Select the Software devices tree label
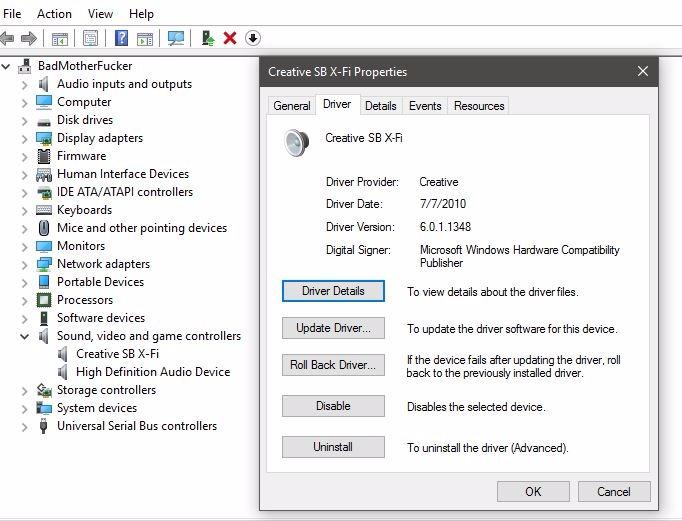 click(x=101, y=318)
